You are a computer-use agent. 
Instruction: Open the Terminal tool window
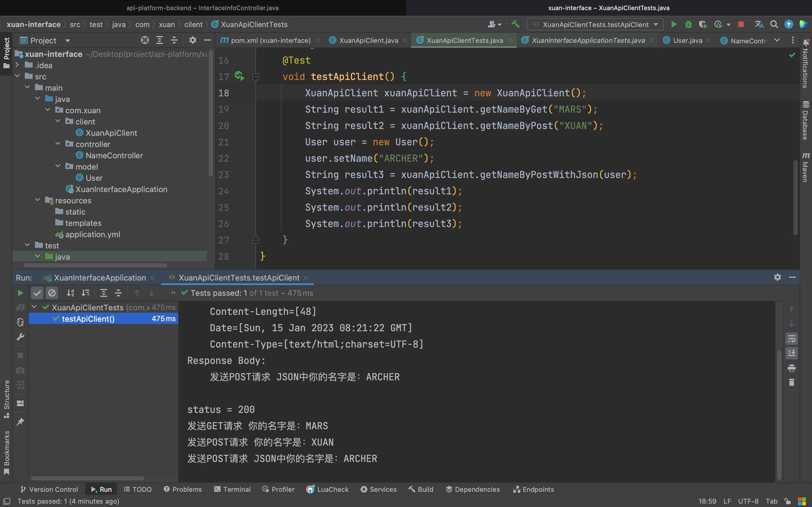[232, 489]
